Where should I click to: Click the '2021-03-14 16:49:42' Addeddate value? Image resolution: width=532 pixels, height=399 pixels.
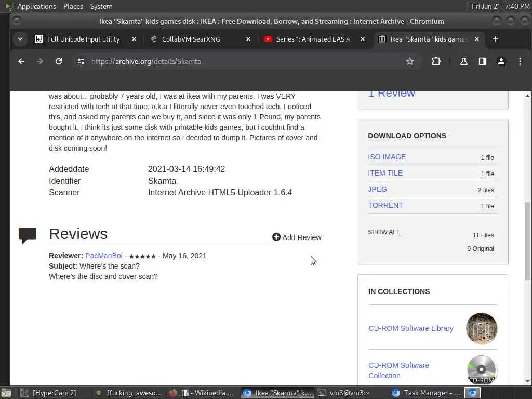click(x=187, y=169)
